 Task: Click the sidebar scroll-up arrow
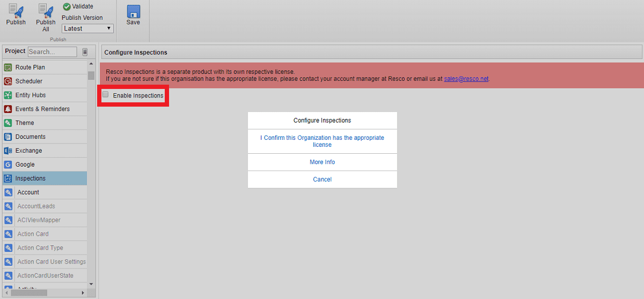coord(91,63)
